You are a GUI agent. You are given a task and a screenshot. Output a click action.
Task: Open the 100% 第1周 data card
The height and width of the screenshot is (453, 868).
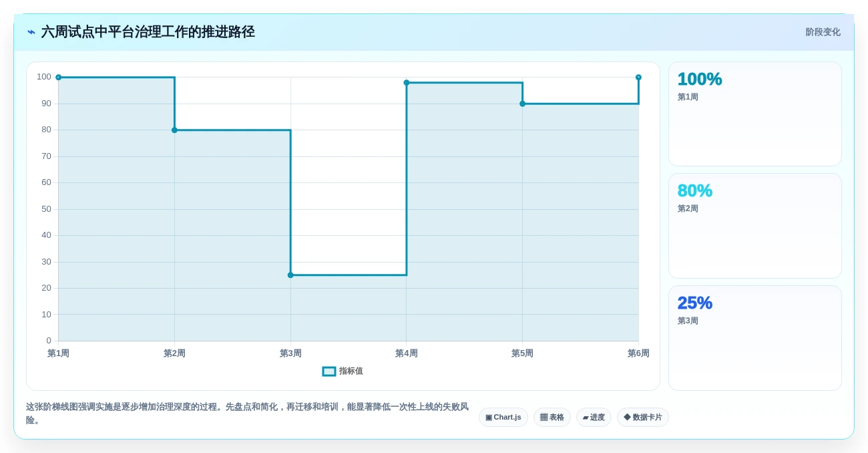point(755,114)
